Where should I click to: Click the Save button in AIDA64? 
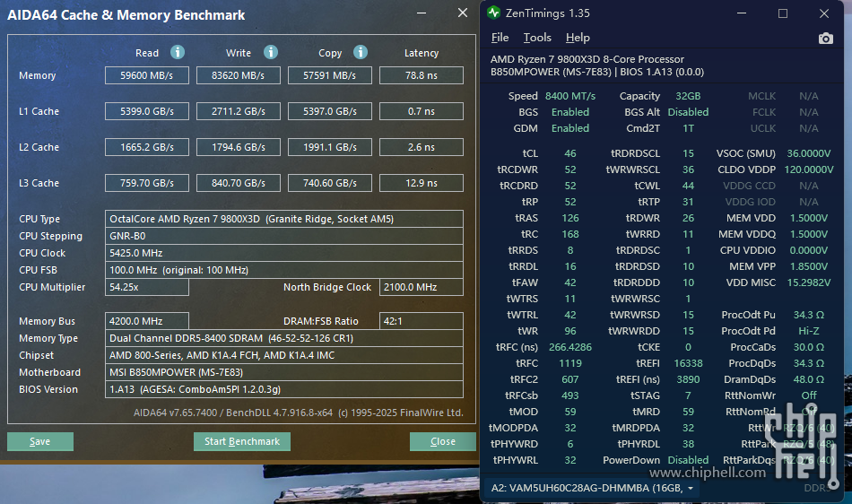click(x=40, y=441)
